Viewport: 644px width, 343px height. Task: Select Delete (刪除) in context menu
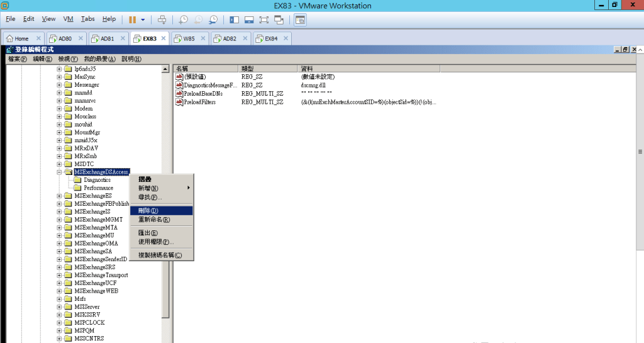(148, 210)
